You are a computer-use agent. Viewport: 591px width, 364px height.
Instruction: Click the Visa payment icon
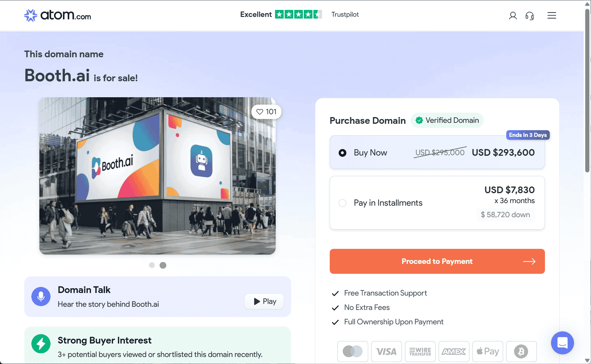tap(386, 352)
